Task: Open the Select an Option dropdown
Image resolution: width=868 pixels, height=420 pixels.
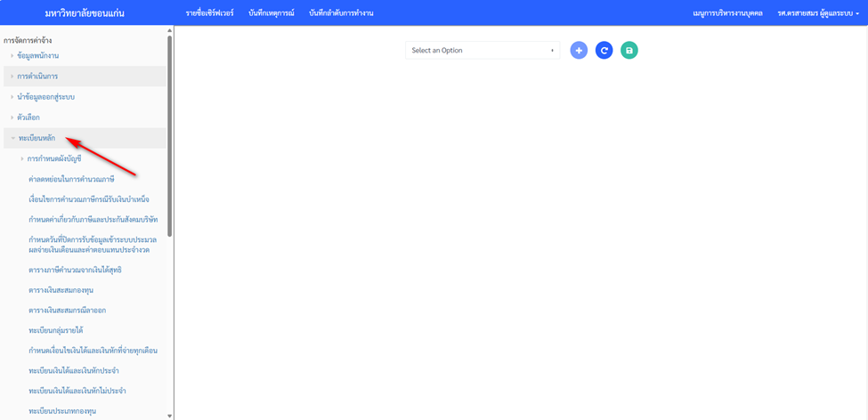Action: (x=483, y=51)
